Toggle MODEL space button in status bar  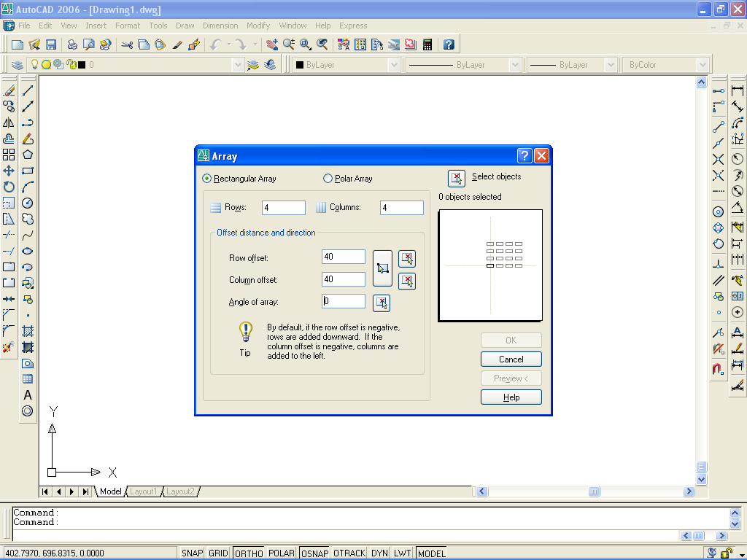431,553
